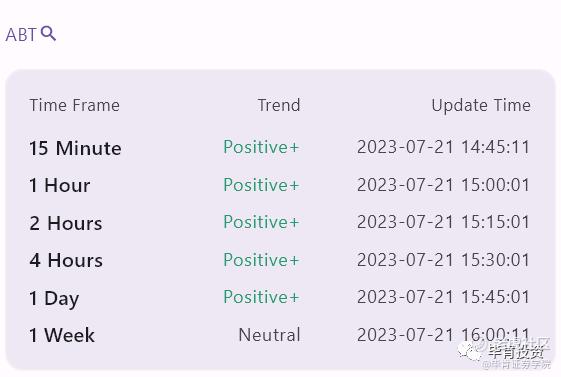Select the 2 Hours time frame row
Image resolution: width=561 pixels, height=377 pixels.
point(280,222)
